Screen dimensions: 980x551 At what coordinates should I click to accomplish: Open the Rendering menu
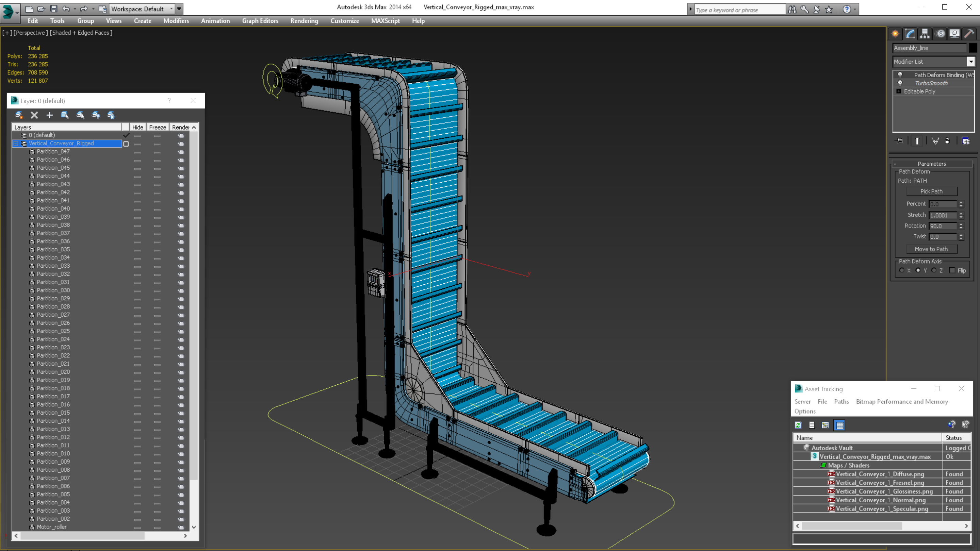tap(304, 21)
